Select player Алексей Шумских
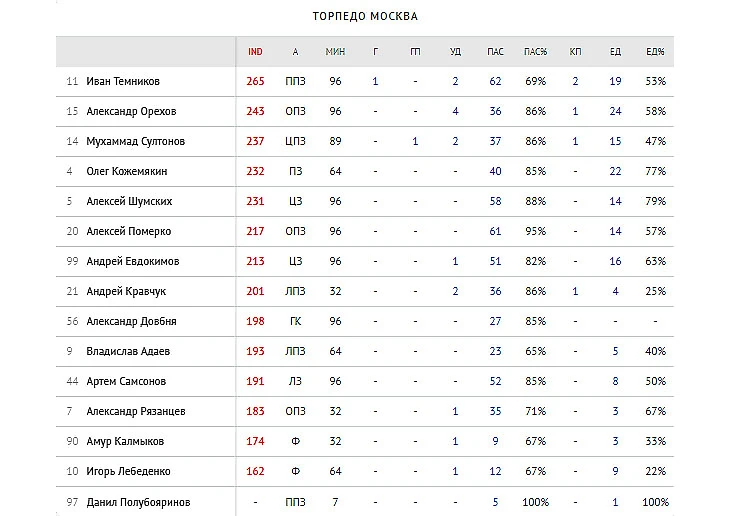This screenshot has width=730, height=516. click(130, 202)
